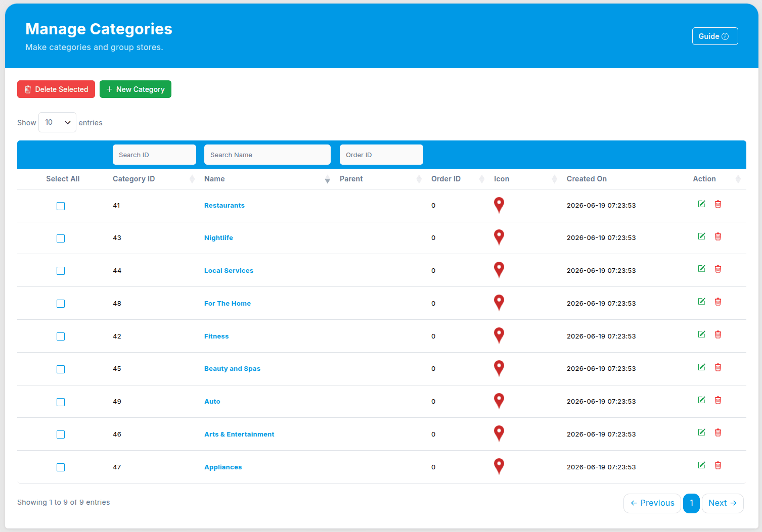Go to the Previous page
This screenshot has height=532, width=762.
tap(652, 503)
